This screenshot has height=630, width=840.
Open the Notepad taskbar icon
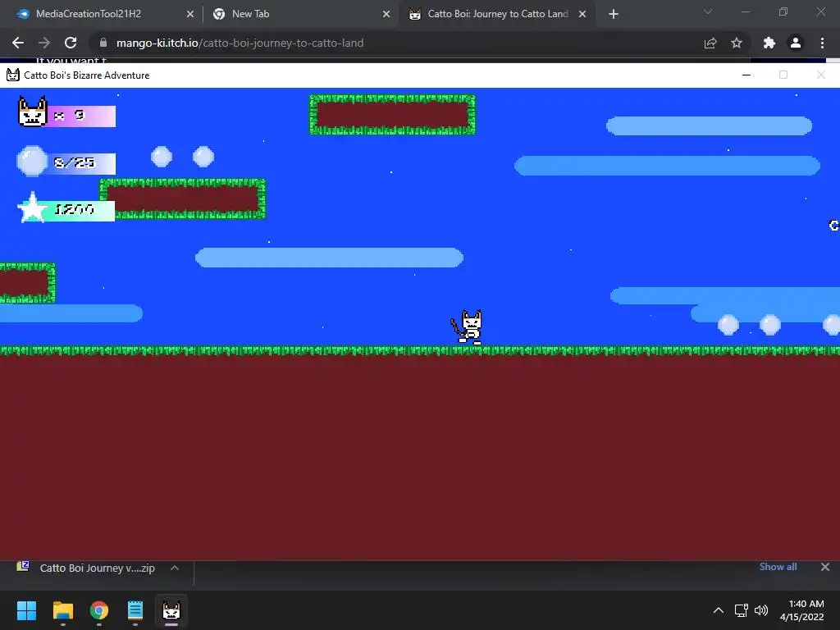[x=135, y=610]
